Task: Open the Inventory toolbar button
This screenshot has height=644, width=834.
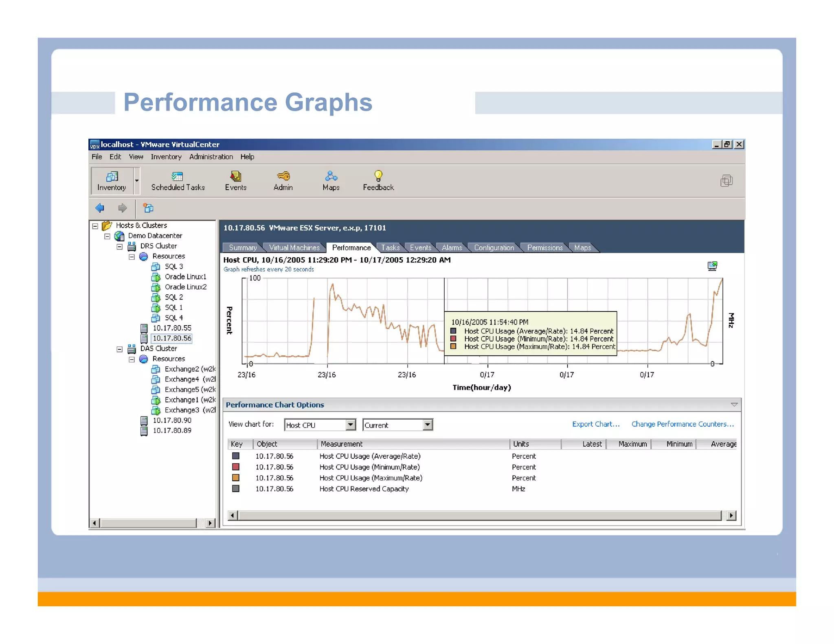Action: (x=112, y=181)
